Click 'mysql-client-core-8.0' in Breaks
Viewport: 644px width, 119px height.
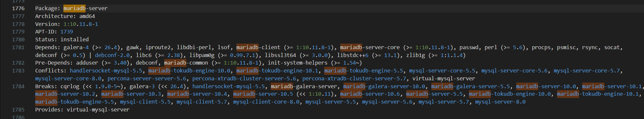coord(266,102)
